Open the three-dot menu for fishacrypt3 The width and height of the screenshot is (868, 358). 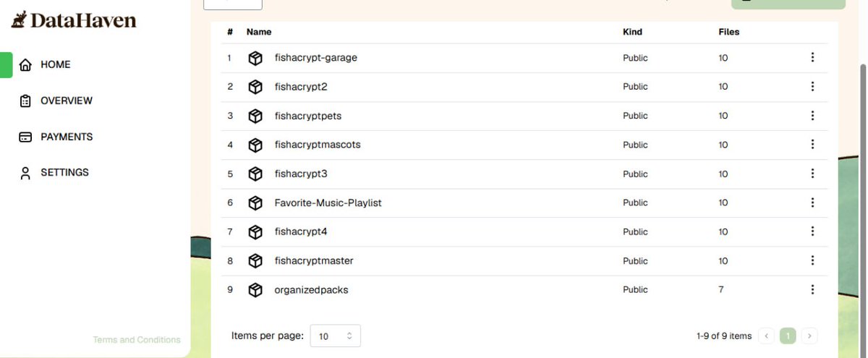tap(812, 174)
